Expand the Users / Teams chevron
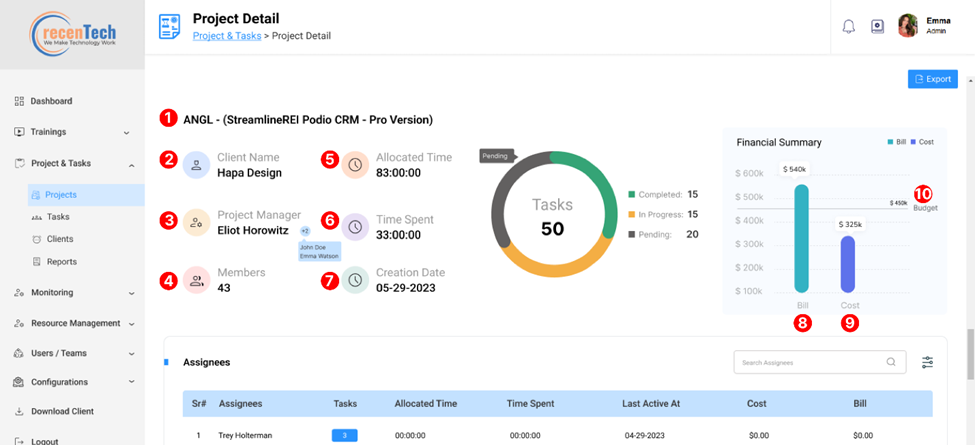975x445 pixels. pyautogui.click(x=131, y=354)
